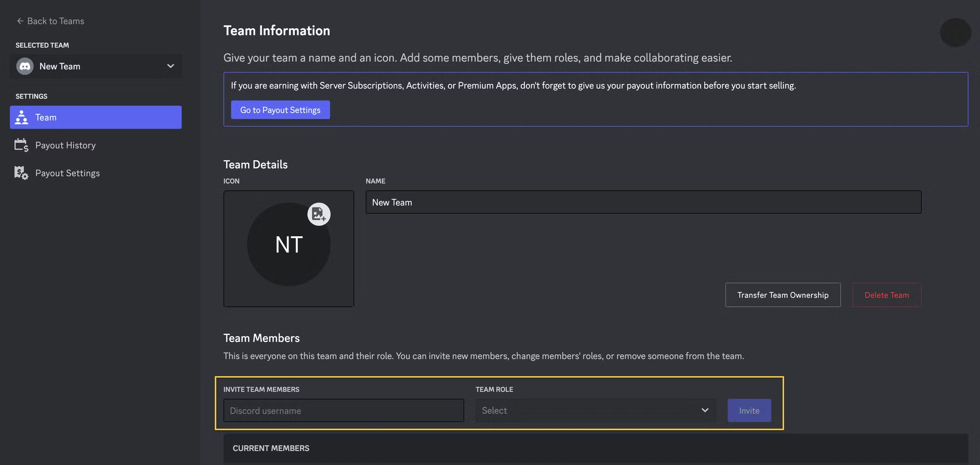This screenshot has height=465, width=980.
Task: Upload a team icon via the image icon
Action: (x=319, y=214)
